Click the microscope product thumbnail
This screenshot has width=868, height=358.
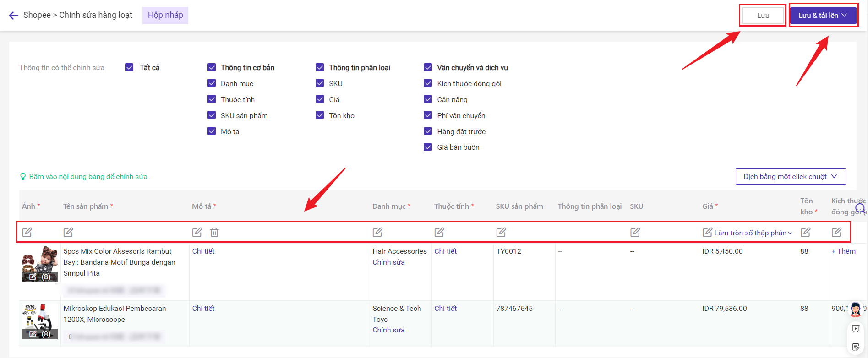(x=40, y=320)
